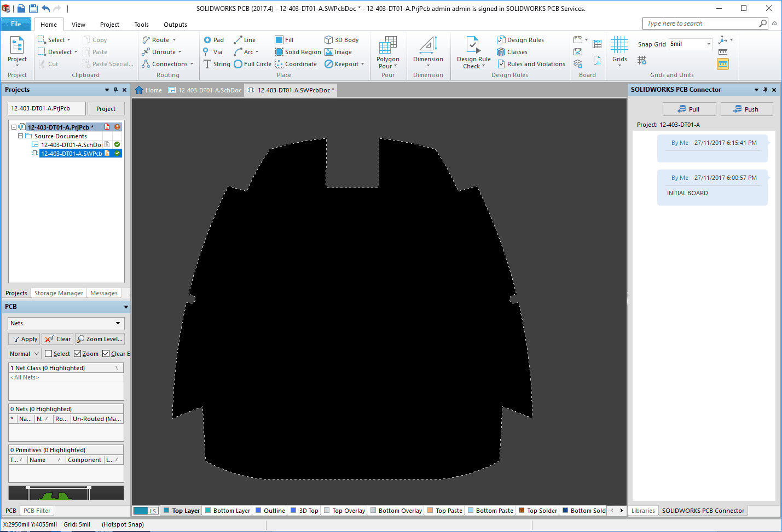Enable the Select checkbox in PCB panel
Screen dimensions: 782x532
(49, 354)
